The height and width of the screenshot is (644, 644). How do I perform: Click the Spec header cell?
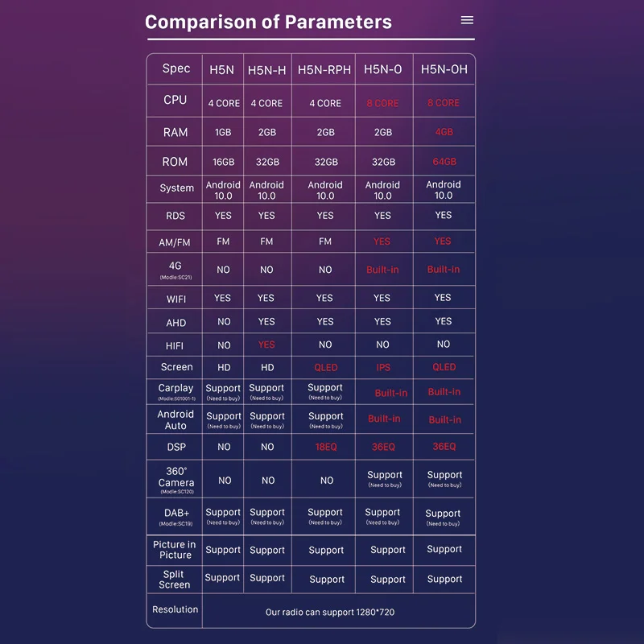pyautogui.click(x=175, y=68)
